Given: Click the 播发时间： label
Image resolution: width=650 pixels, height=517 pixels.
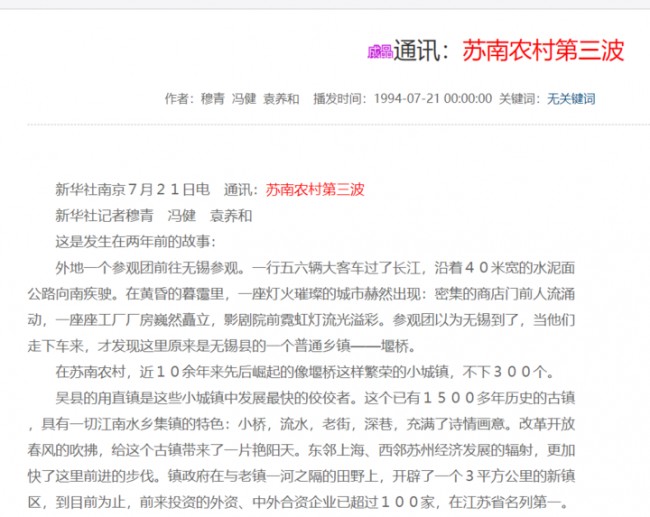Looking at the screenshot, I should click(340, 99).
